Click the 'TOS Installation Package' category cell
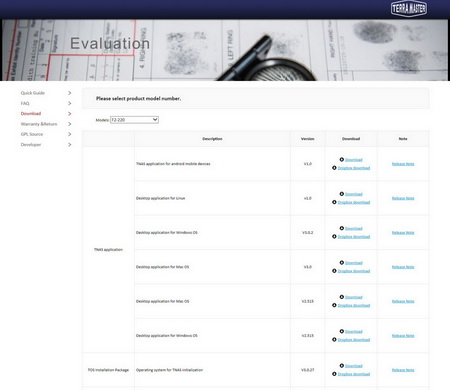Screen dimensions: 450x390 [108, 370]
